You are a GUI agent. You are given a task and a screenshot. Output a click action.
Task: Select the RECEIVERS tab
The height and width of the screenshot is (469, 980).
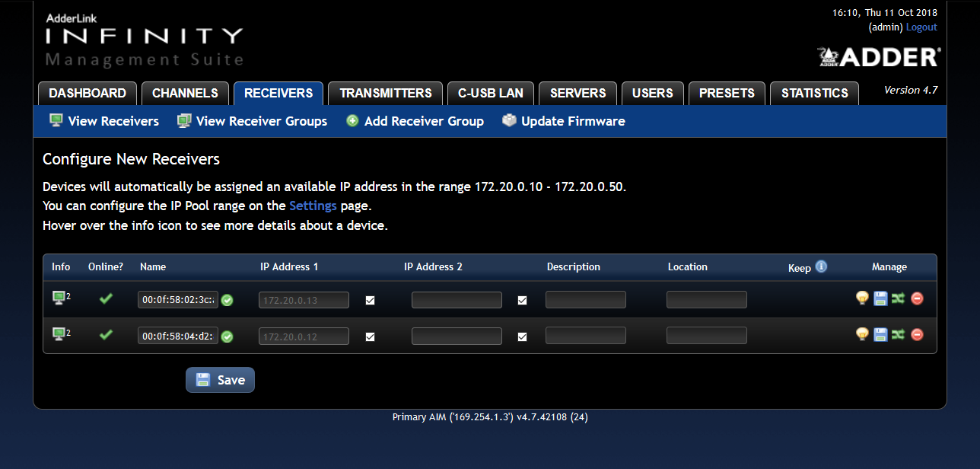click(278, 93)
